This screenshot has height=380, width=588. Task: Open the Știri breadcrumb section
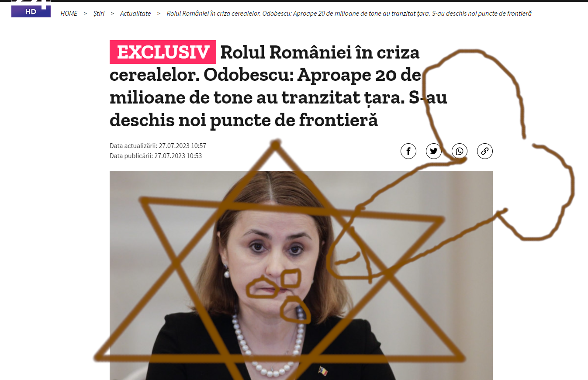[99, 14]
